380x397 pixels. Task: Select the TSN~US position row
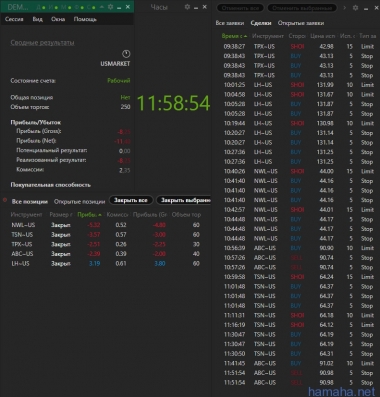[x=106, y=235]
